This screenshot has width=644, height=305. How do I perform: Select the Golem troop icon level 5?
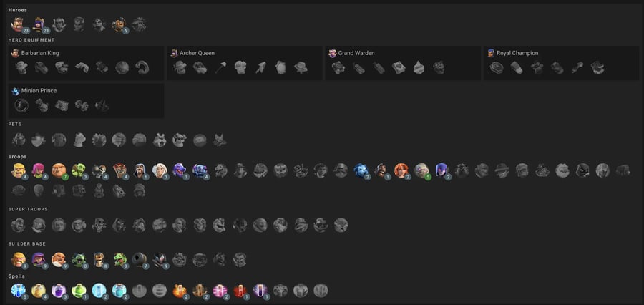[x=421, y=170]
